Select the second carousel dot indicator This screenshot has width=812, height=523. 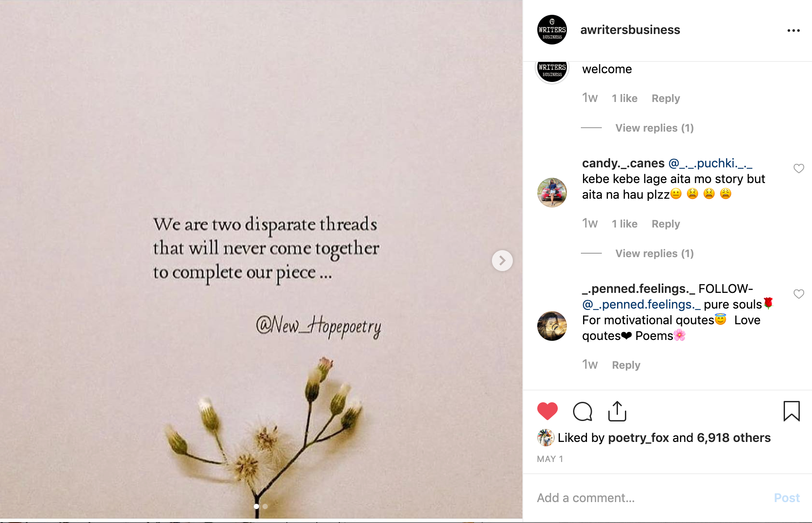click(x=265, y=506)
